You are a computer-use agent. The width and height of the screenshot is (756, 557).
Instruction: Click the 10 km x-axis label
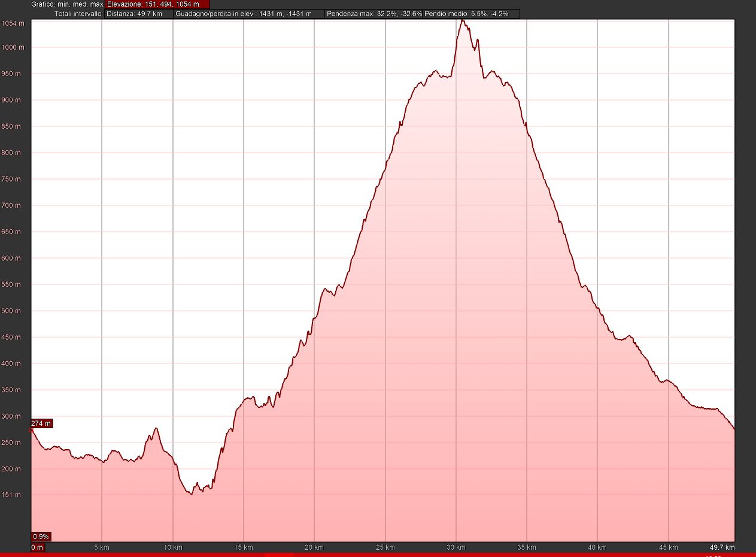tap(172, 547)
